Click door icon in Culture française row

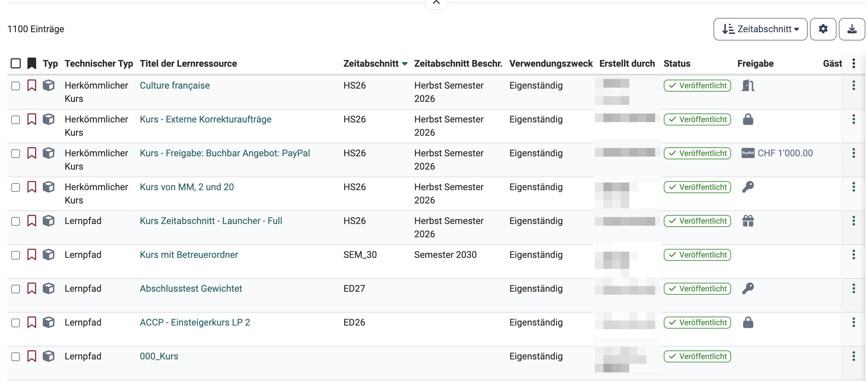[748, 85]
